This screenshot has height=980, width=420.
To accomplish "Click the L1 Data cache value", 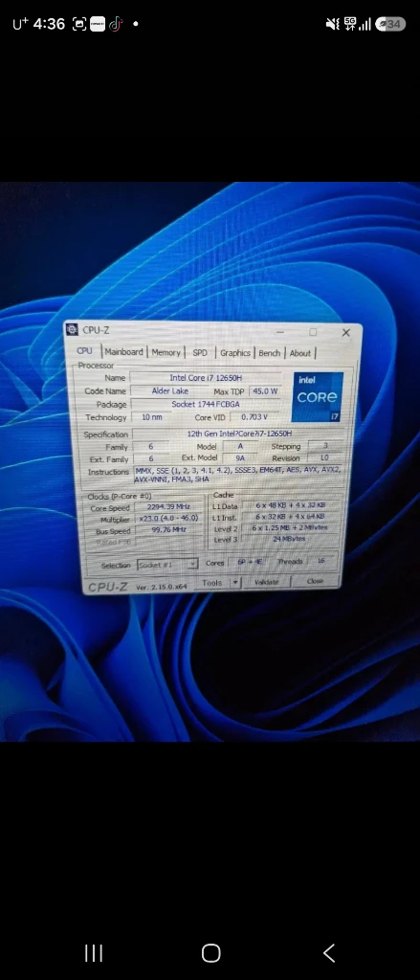I will click(x=290, y=505).
